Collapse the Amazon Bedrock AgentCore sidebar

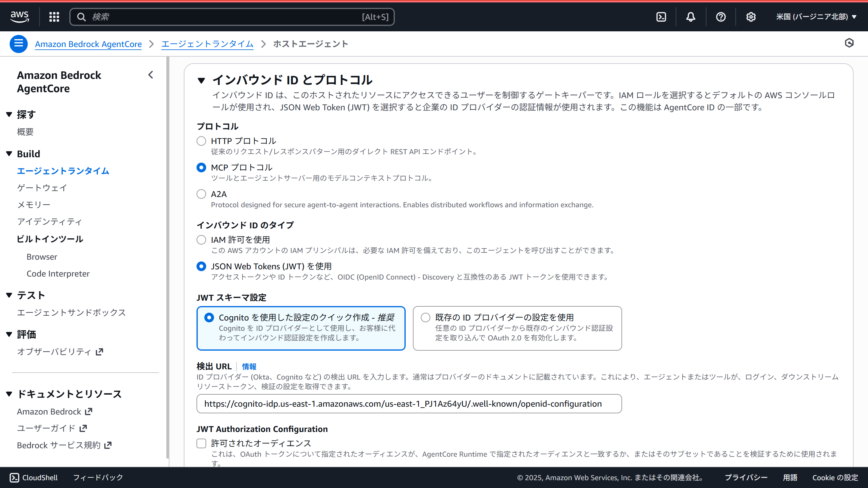(x=151, y=75)
